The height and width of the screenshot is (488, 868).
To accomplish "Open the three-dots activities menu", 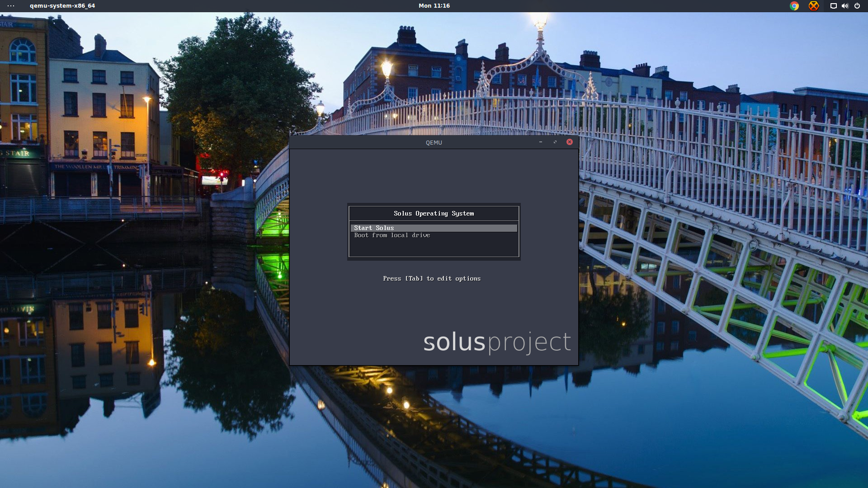I will 11,6.
